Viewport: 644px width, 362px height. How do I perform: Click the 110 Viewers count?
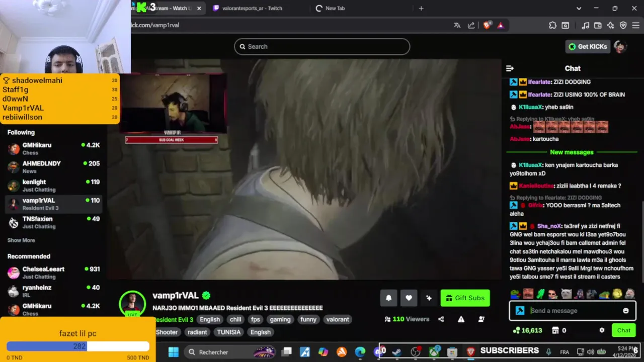click(407, 319)
